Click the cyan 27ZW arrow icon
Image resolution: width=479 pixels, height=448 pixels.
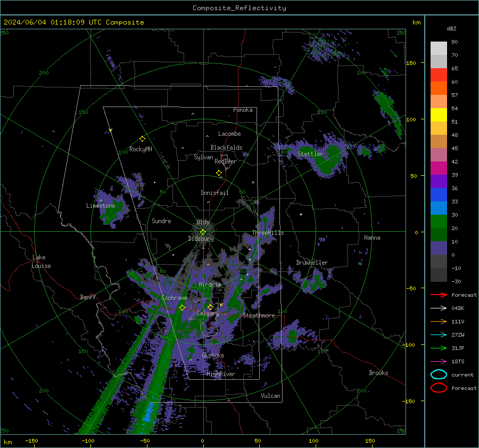point(439,335)
